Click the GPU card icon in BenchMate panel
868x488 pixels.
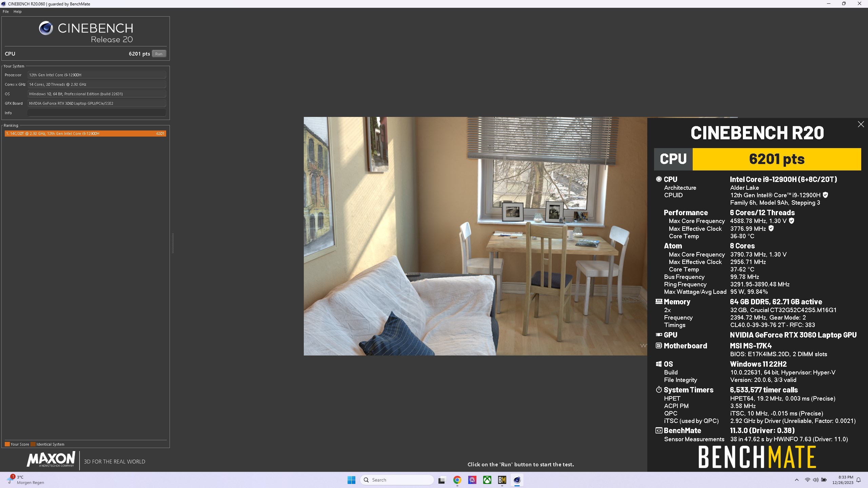point(659,335)
